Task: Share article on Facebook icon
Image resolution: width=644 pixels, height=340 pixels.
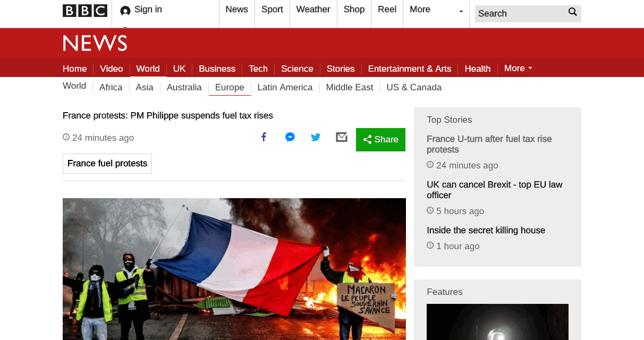Action: point(264,138)
